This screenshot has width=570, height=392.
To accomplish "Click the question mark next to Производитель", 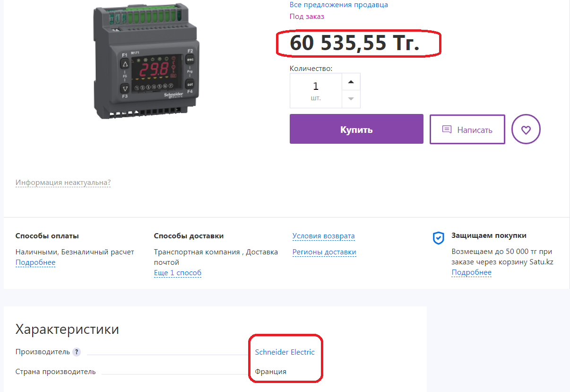I will coord(77,352).
